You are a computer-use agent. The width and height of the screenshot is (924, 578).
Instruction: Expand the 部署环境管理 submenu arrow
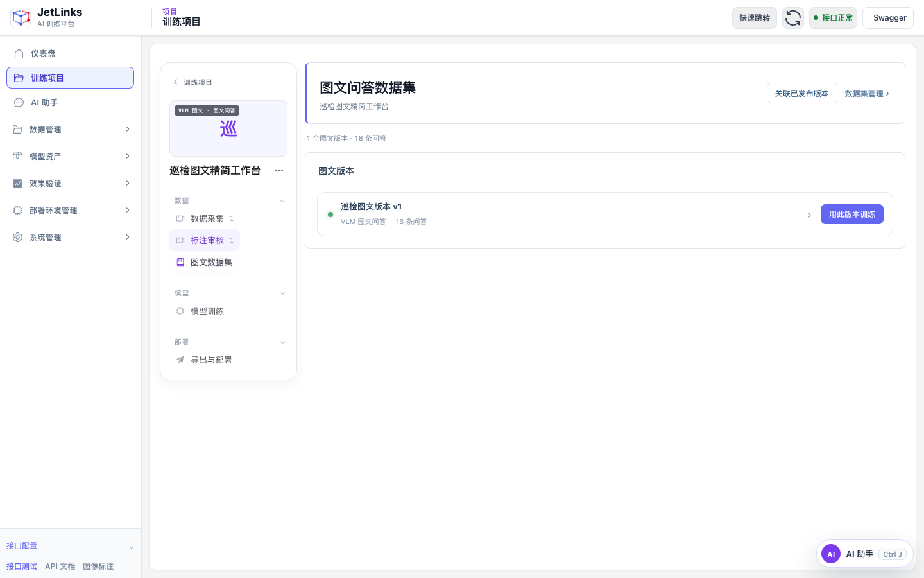(x=128, y=211)
